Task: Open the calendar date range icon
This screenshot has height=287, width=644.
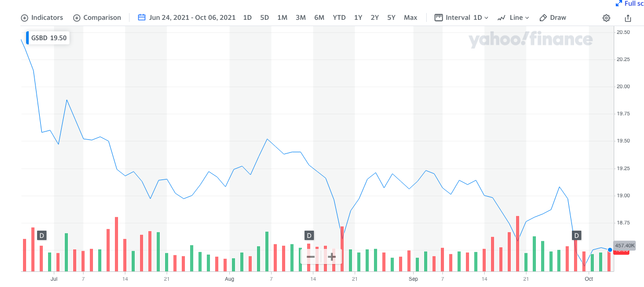Action: (142, 17)
